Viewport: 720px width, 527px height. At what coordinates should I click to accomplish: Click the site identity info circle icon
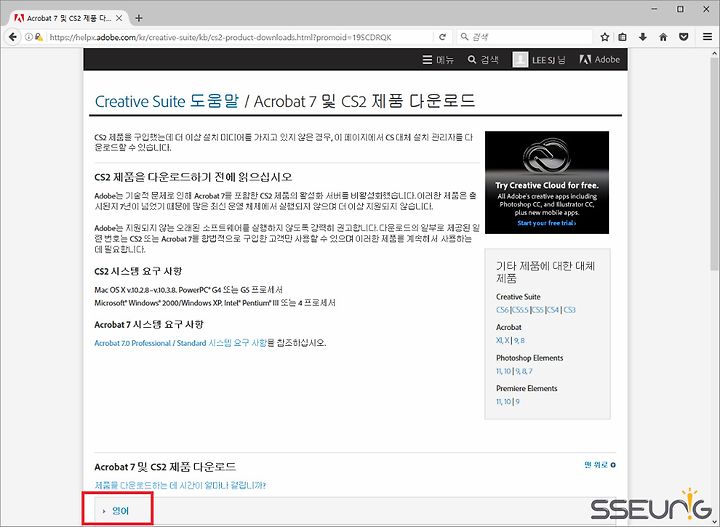point(28,37)
